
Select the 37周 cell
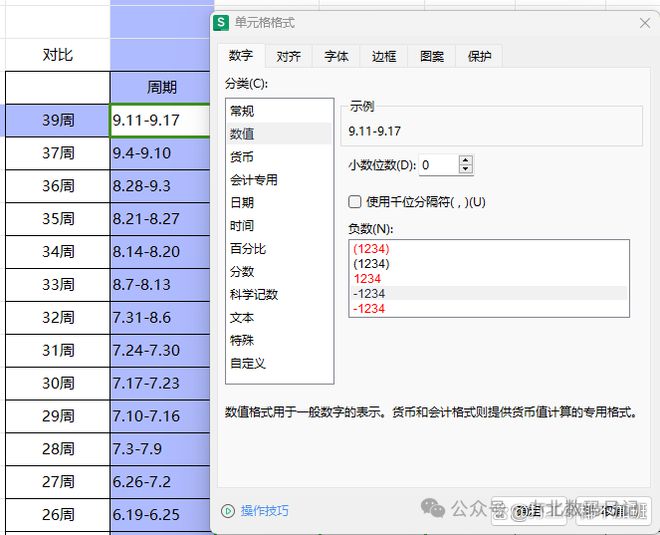[x=58, y=153]
